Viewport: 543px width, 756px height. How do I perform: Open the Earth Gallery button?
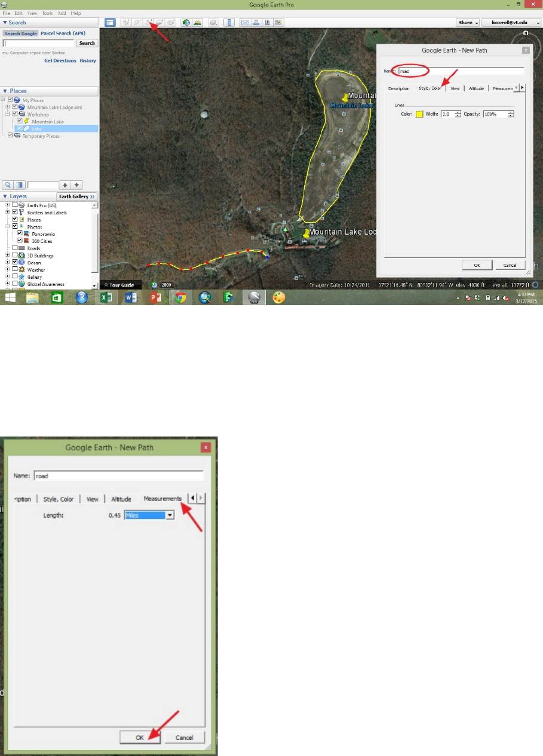point(76,196)
